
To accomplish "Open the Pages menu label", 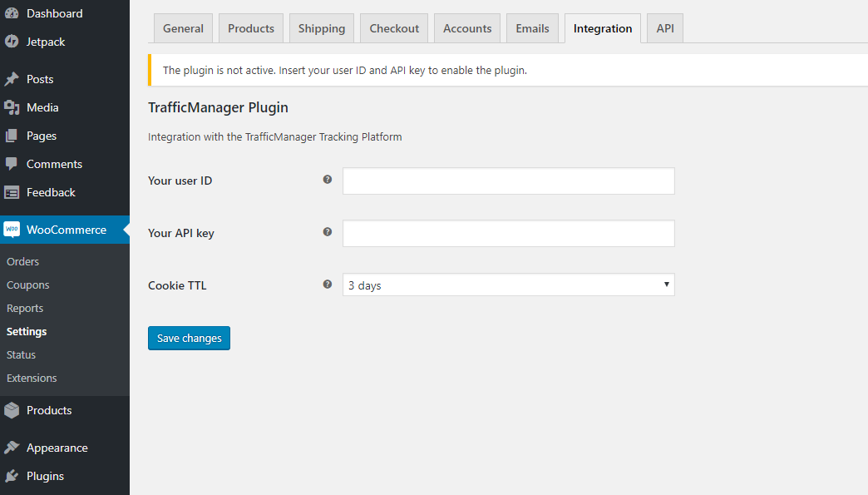I will point(42,136).
